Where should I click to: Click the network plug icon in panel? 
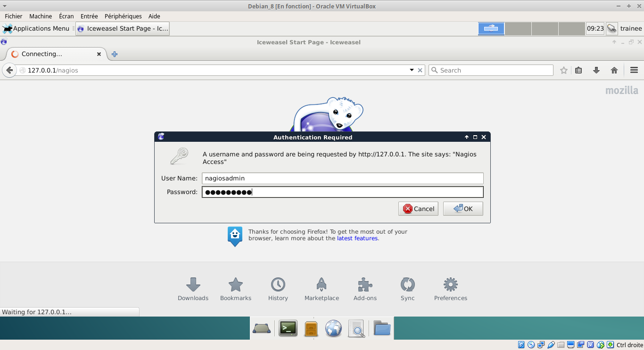(611, 29)
